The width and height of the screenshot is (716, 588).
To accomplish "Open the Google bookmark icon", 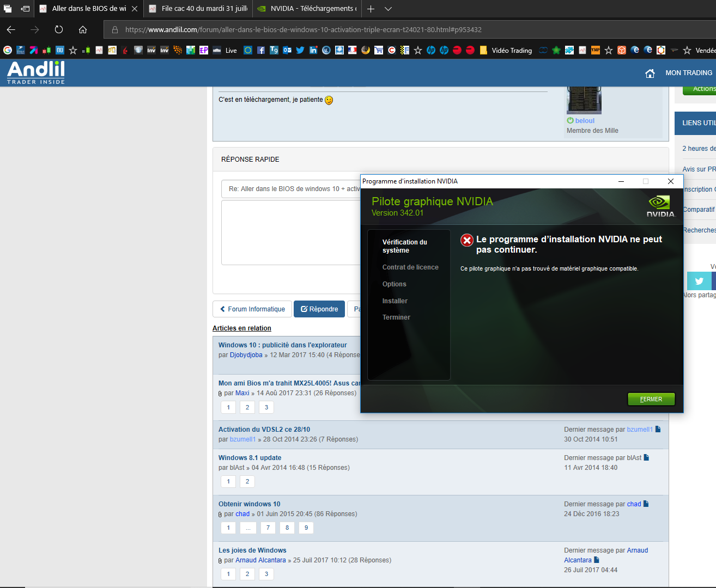I will 8,50.
